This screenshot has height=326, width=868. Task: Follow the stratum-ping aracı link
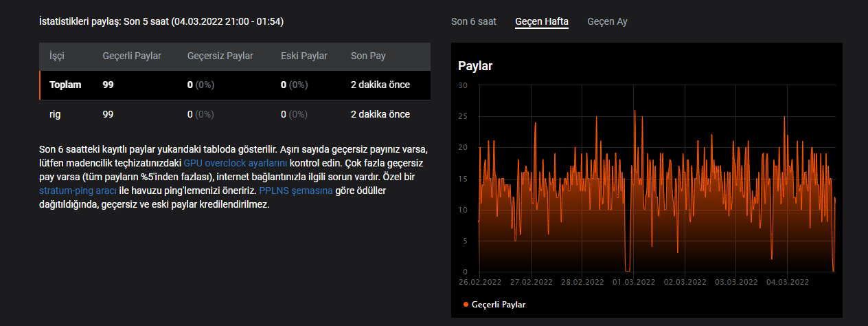click(x=78, y=191)
